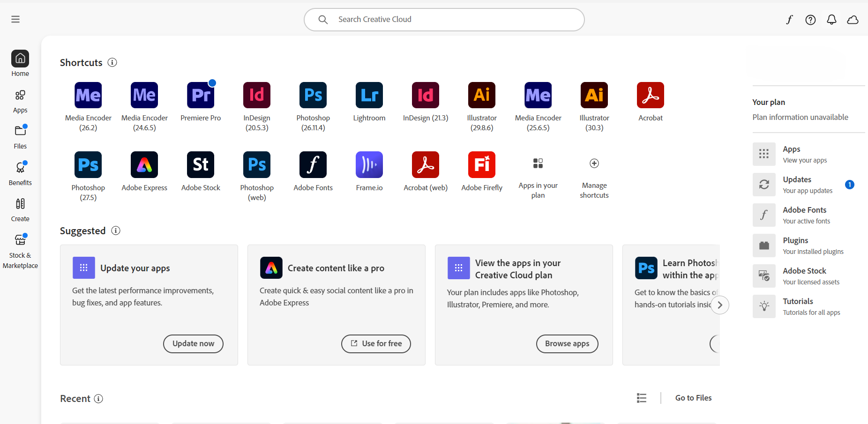
Task: Open Create content like a pro card
Action: pos(337,305)
